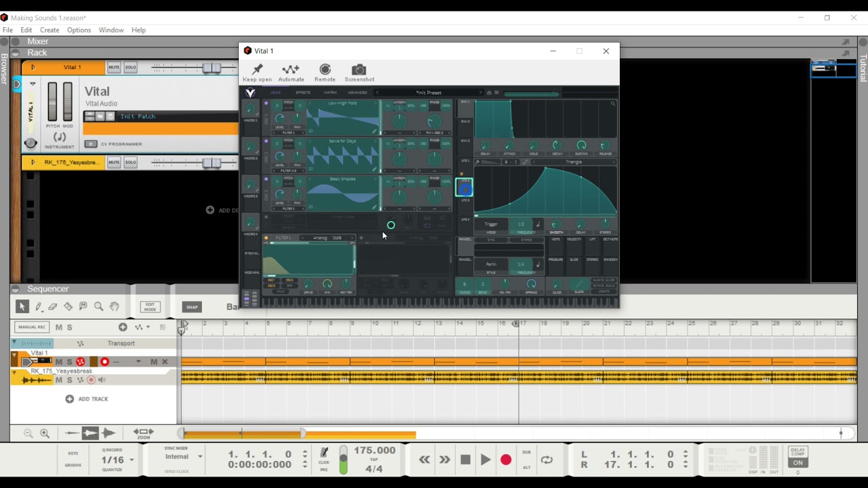This screenshot has height=488, width=868.
Task: Toggle the SNAP button
Action: (192, 307)
